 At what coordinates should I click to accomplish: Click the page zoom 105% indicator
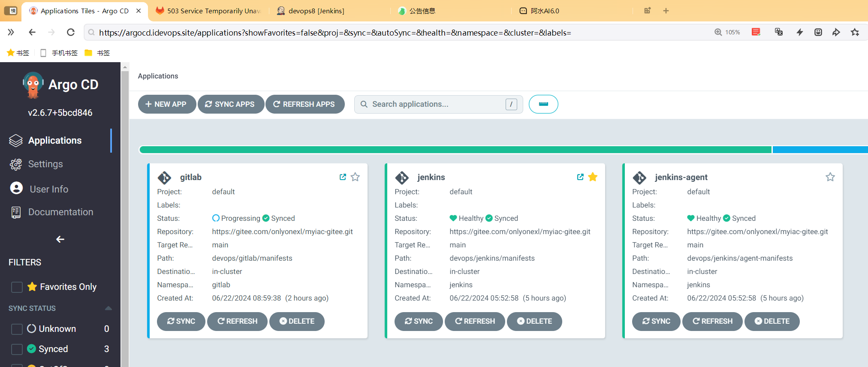(727, 32)
